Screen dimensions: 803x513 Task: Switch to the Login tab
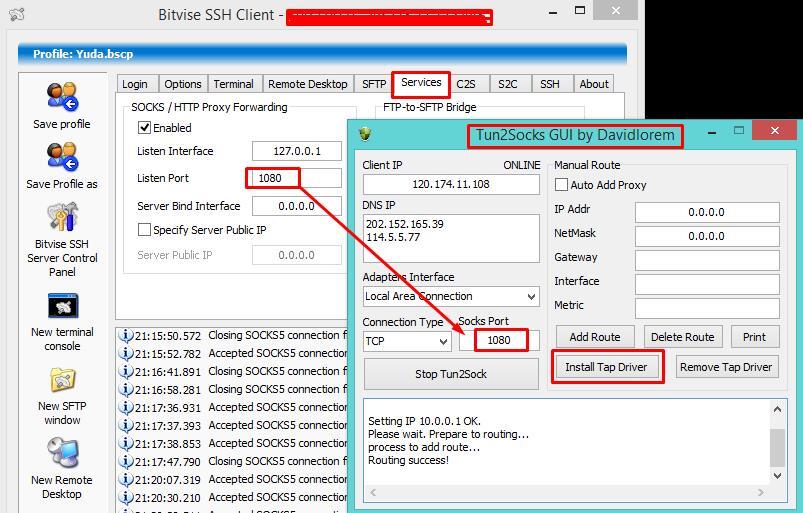click(x=135, y=84)
